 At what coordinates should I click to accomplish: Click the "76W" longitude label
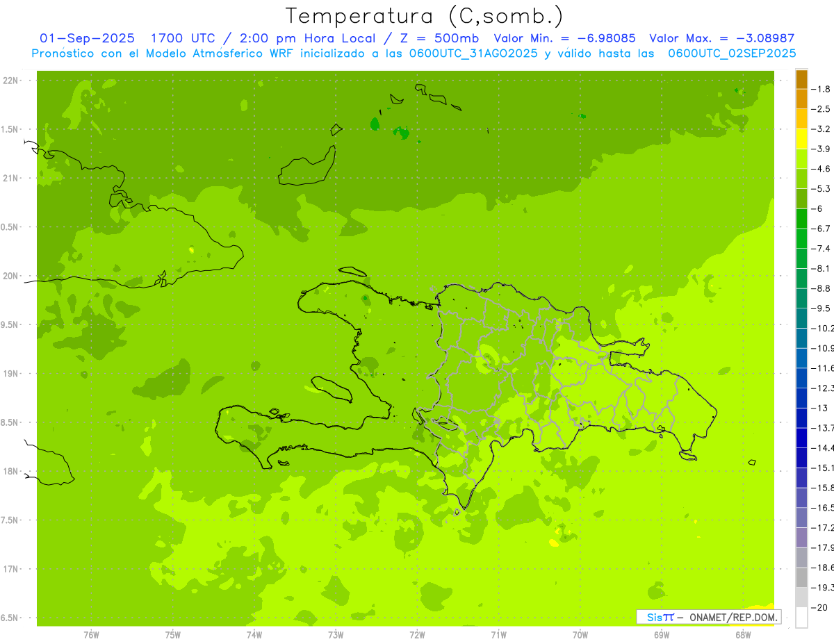click(x=91, y=634)
